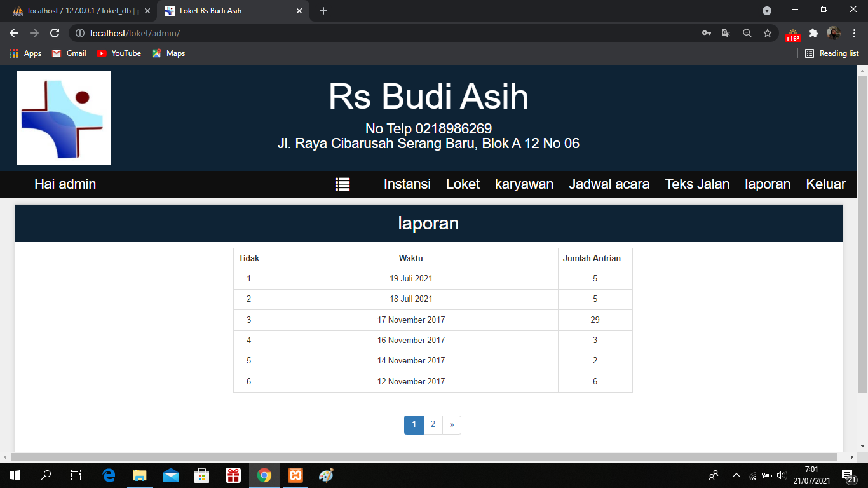The height and width of the screenshot is (488, 868).
Task: Bookmark this page with the star icon
Action: [767, 32]
